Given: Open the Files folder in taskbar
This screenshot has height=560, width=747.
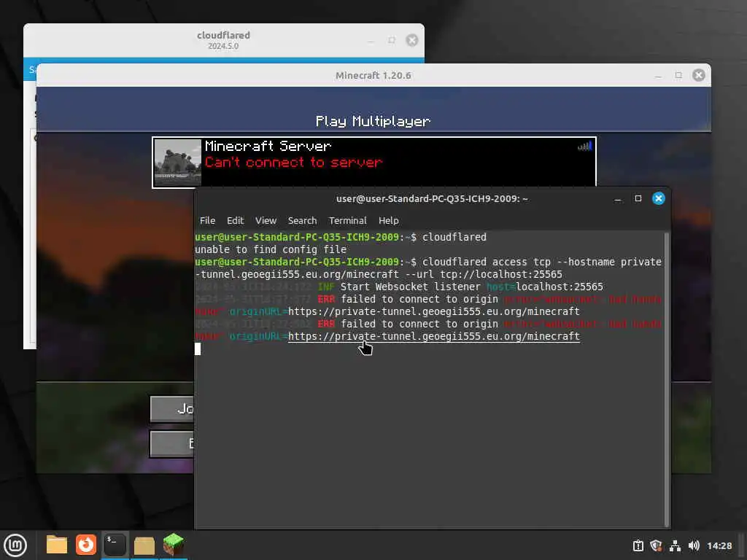Looking at the screenshot, I should tap(57, 545).
